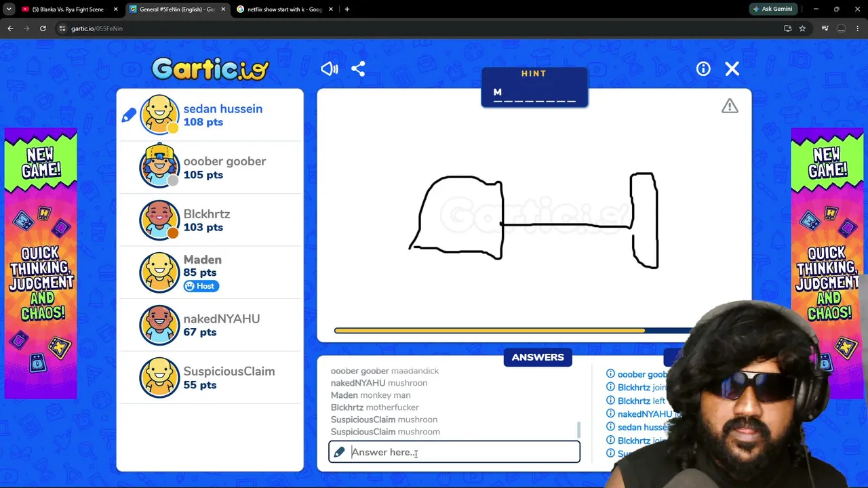Click the Ask Gemini button

(772, 9)
